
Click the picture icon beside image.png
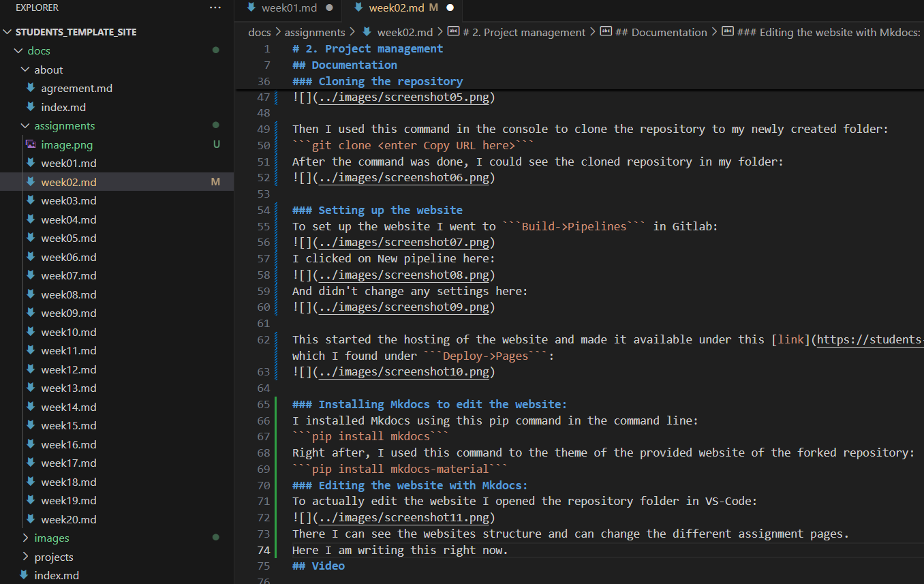pyautogui.click(x=31, y=144)
